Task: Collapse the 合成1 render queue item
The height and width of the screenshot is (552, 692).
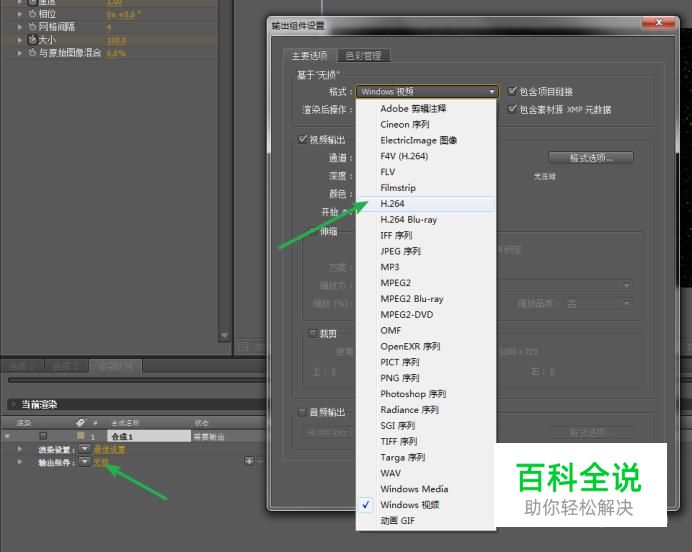Action: (x=7, y=436)
